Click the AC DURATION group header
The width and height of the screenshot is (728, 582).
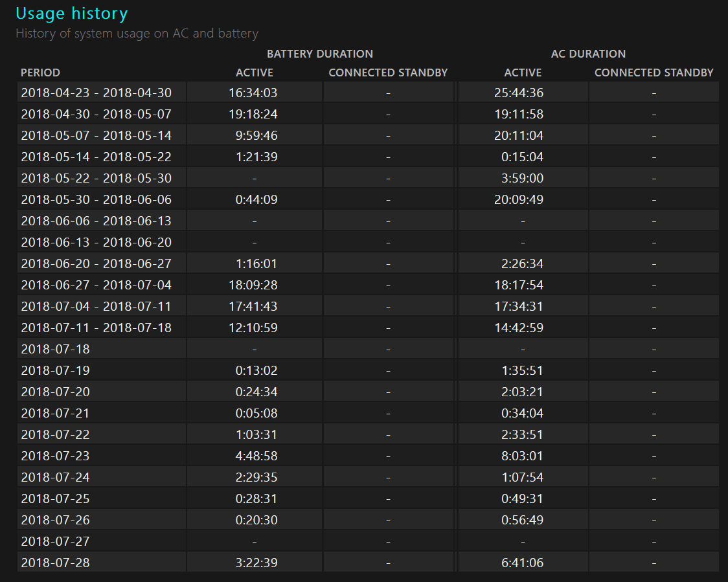click(587, 54)
